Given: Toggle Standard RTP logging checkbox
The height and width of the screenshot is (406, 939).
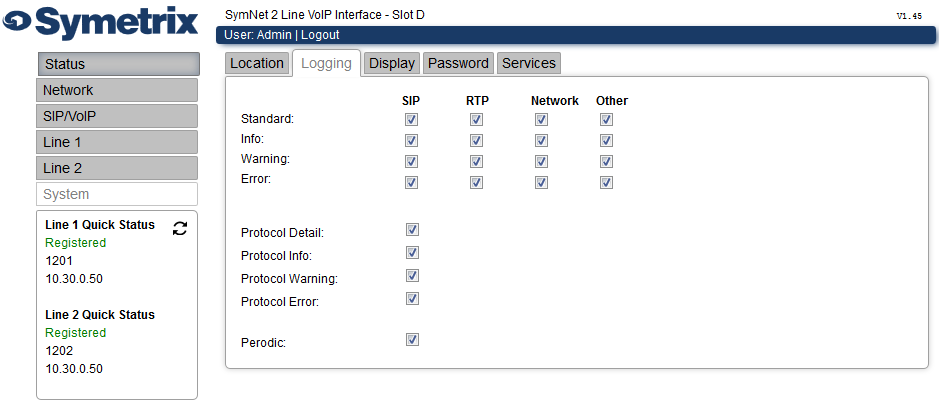Looking at the screenshot, I should (476, 120).
